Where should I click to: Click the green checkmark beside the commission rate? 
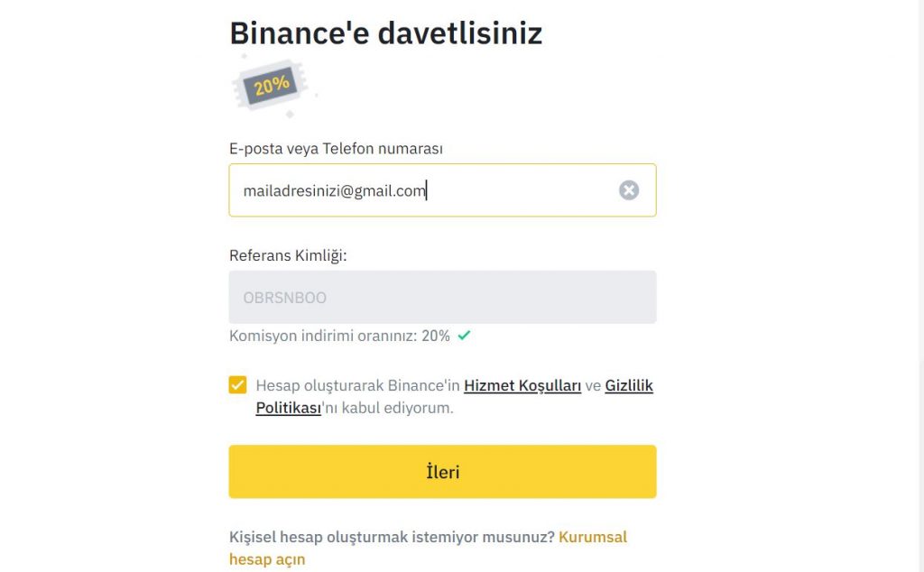[x=464, y=336]
